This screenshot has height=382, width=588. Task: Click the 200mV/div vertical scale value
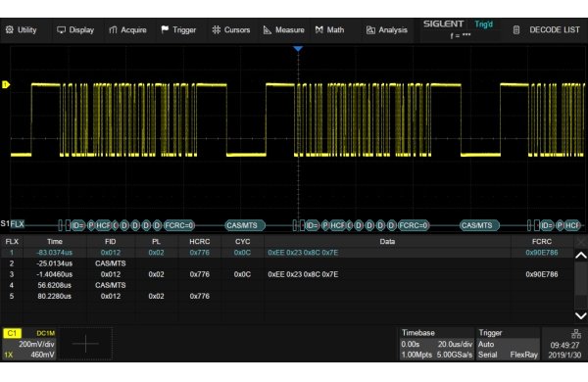click(37, 344)
